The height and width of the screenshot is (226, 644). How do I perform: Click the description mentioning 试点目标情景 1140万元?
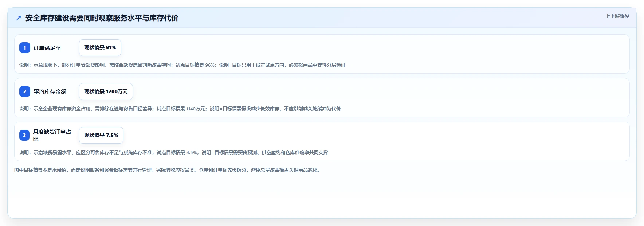180,109
